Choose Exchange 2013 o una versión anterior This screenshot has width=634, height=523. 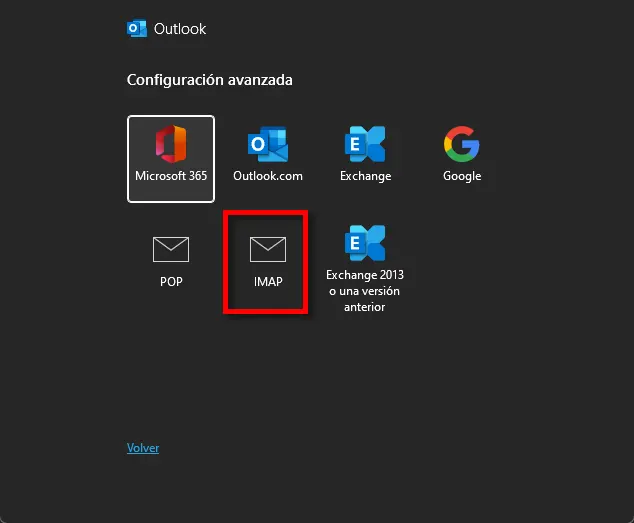point(365,268)
